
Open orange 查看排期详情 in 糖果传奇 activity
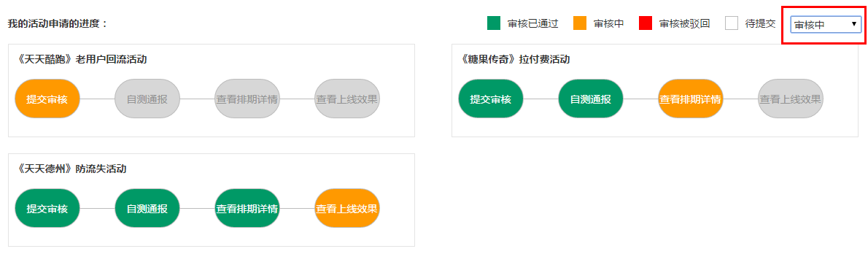(690, 99)
